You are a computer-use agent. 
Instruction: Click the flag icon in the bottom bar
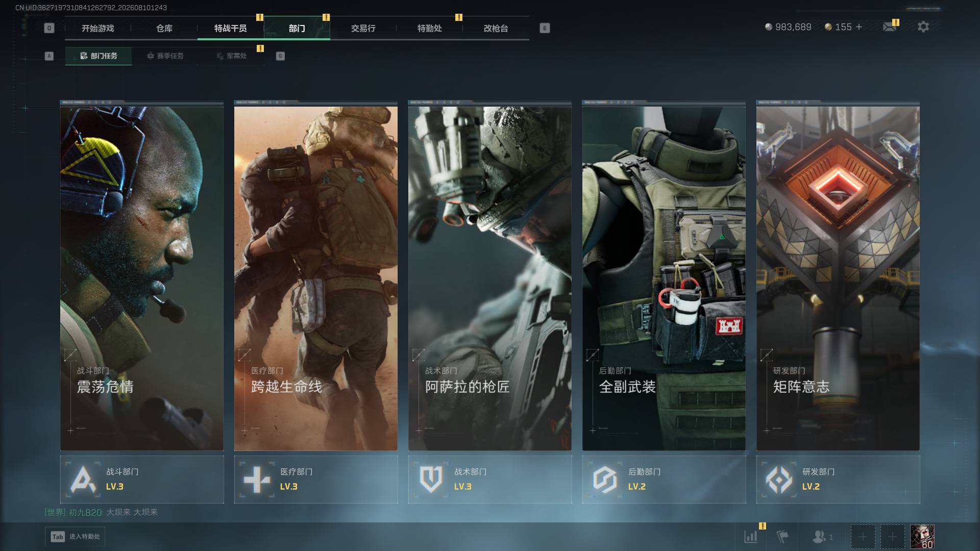782,537
